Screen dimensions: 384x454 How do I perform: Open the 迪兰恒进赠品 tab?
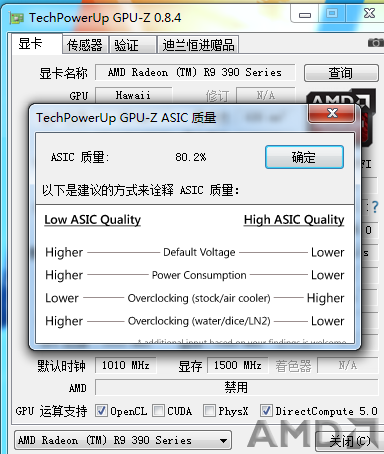tap(198, 45)
